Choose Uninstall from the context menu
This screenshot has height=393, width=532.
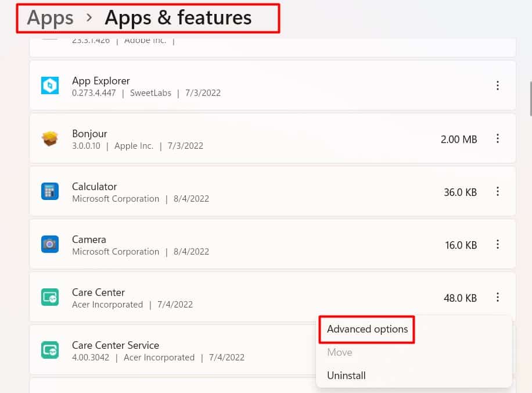click(x=346, y=376)
